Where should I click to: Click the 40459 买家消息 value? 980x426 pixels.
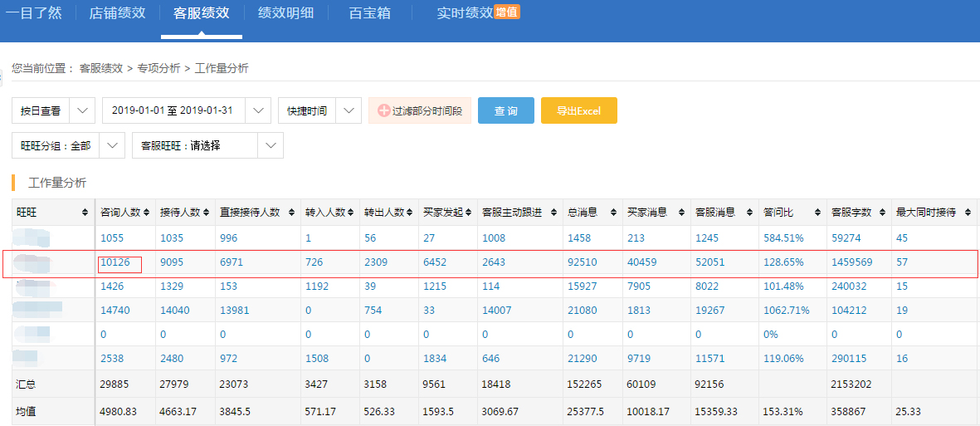point(642,262)
